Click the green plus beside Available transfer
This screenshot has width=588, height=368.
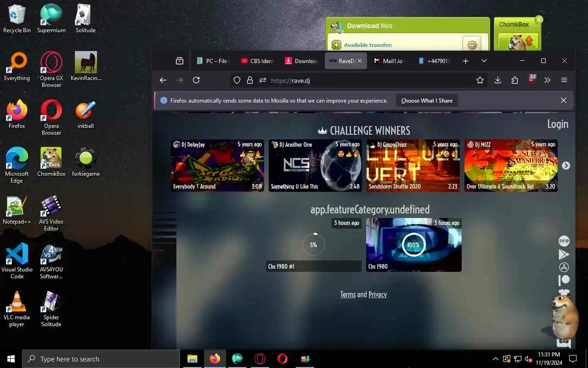pyautogui.click(x=336, y=45)
